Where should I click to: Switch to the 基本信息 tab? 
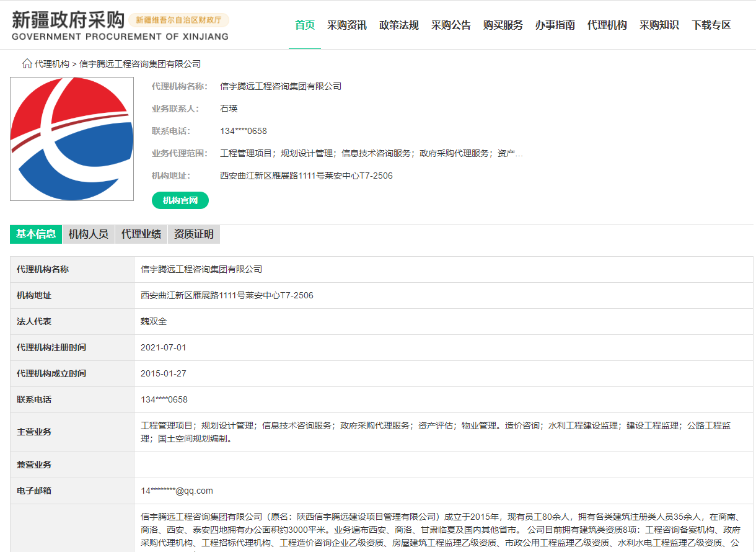click(x=35, y=234)
